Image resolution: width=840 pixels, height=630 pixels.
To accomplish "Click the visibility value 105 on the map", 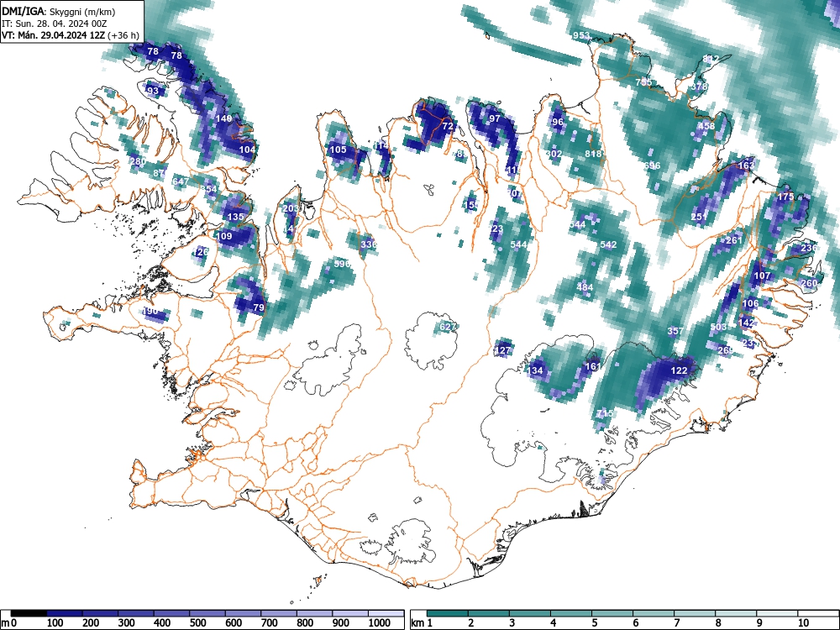I will [x=338, y=150].
